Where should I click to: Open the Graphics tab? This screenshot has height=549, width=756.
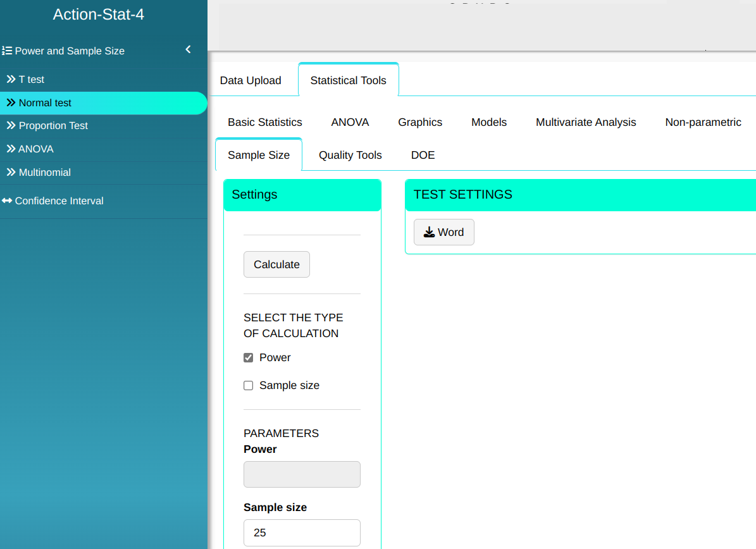point(420,122)
